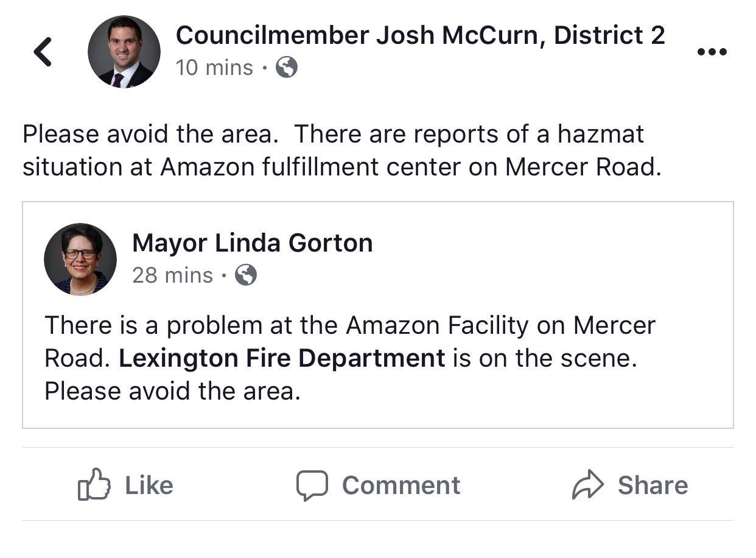This screenshot has height=558, width=756.
Task: Click the Like text label
Action: [x=149, y=486]
